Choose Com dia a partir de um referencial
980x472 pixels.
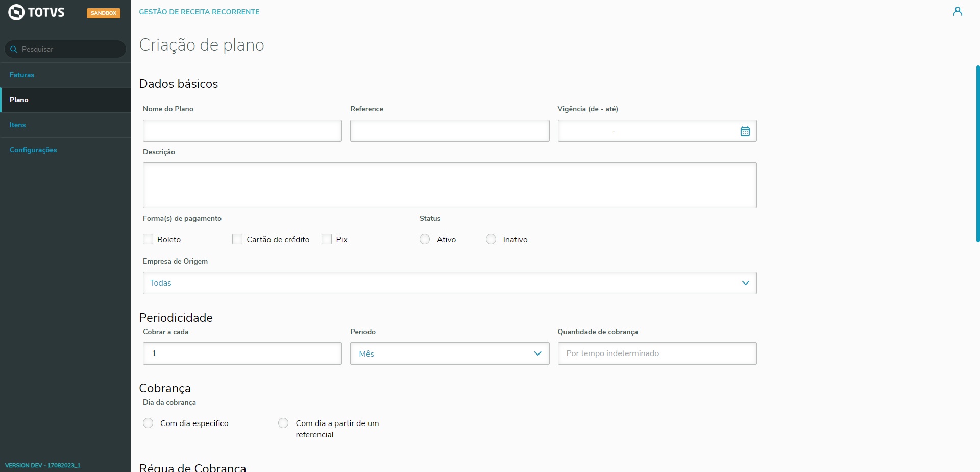[x=283, y=423]
